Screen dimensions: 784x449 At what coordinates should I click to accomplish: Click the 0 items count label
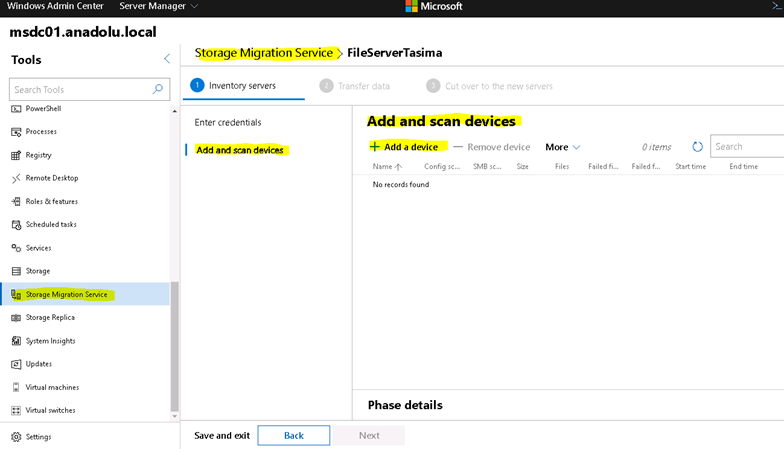(x=656, y=147)
